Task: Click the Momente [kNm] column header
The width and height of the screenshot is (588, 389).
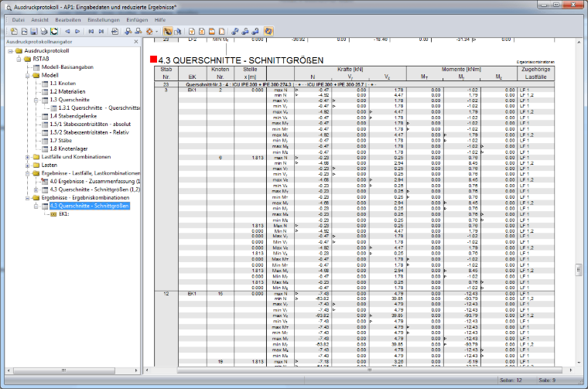Action: coord(461,70)
